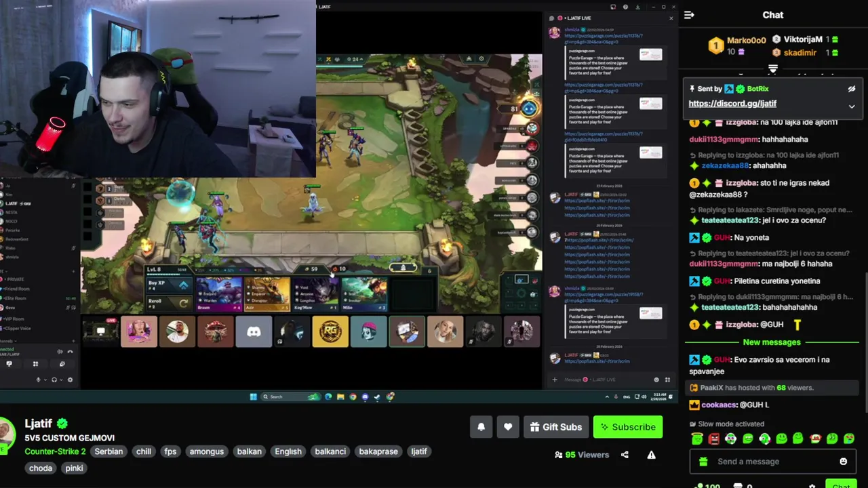Select the fps tag
This screenshot has width=868, height=488.
pyautogui.click(x=170, y=451)
